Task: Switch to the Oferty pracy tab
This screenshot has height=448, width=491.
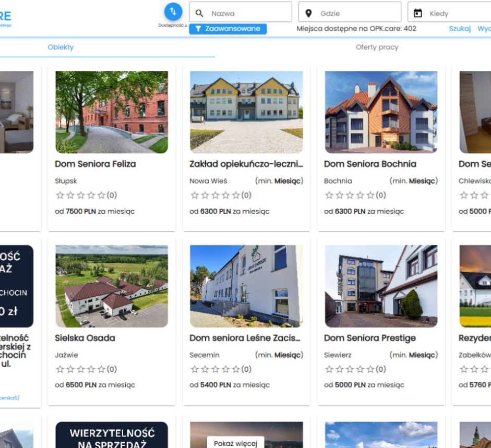Action: pyautogui.click(x=377, y=47)
